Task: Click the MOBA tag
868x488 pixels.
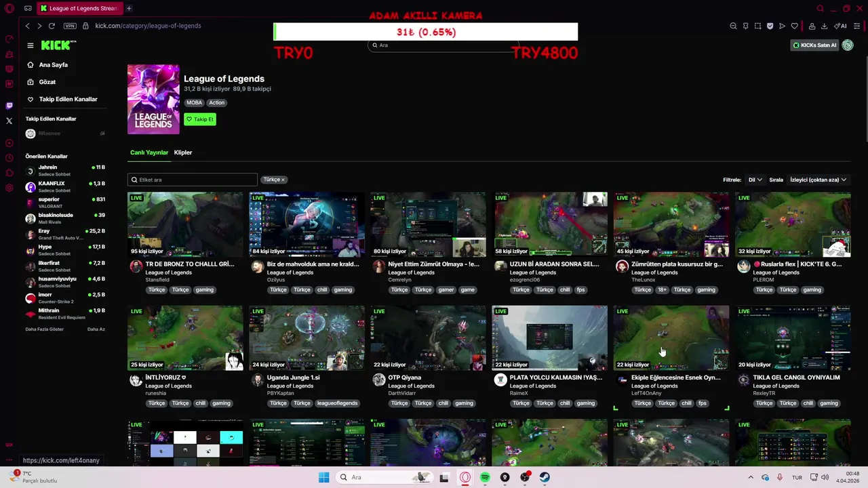Action: [194, 102]
